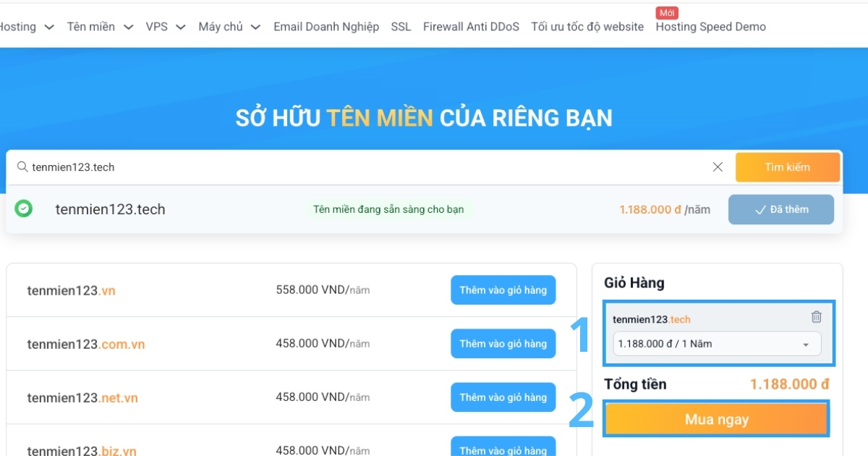Expand the VPS menu chevron
Image resolution: width=868 pixels, height=456 pixels.
(x=182, y=28)
